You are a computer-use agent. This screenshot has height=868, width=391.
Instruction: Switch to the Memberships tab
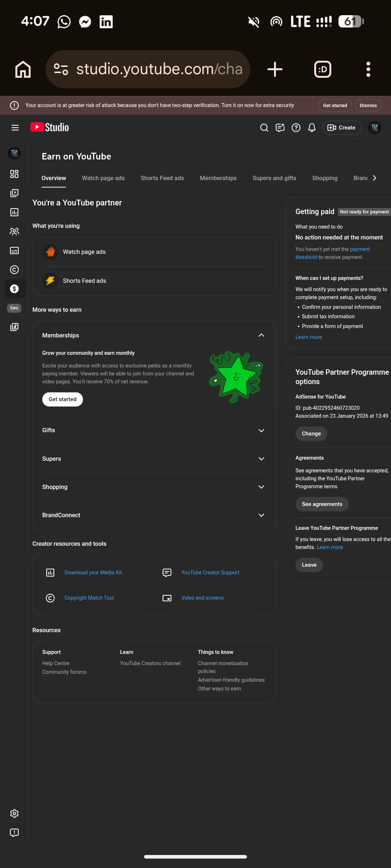click(x=218, y=178)
